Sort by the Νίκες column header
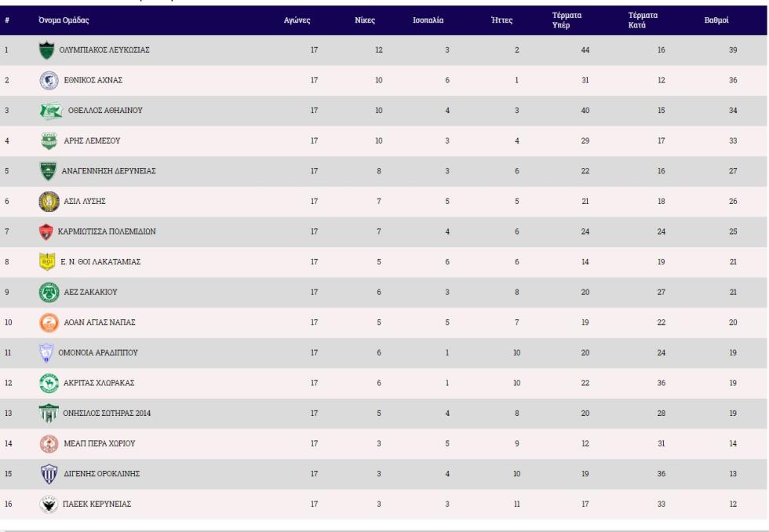 click(x=365, y=20)
